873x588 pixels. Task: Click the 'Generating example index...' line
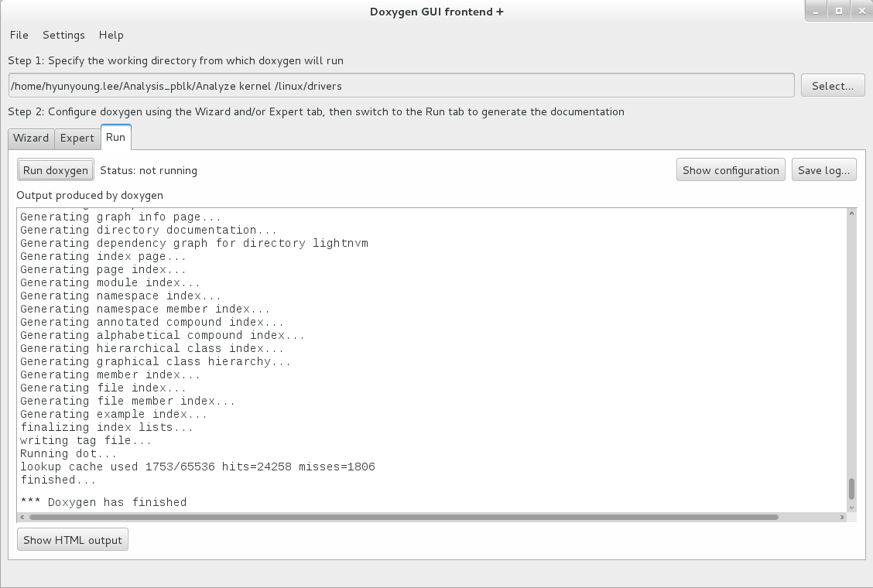(x=114, y=414)
